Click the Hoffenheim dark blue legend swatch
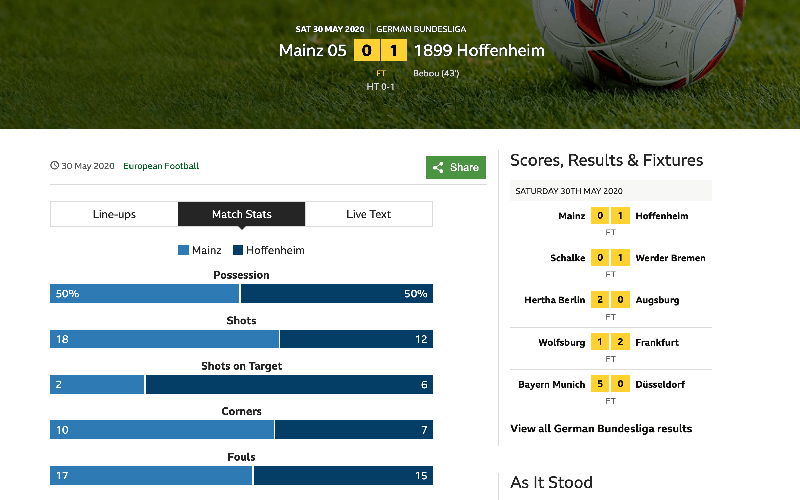The height and width of the screenshot is (500, 800). tap(238, 250)
